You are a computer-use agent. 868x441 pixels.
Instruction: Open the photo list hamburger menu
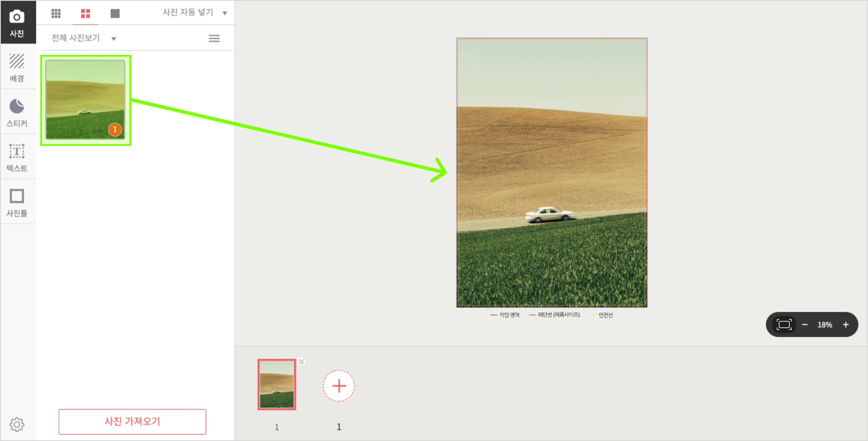coord(214,39)
